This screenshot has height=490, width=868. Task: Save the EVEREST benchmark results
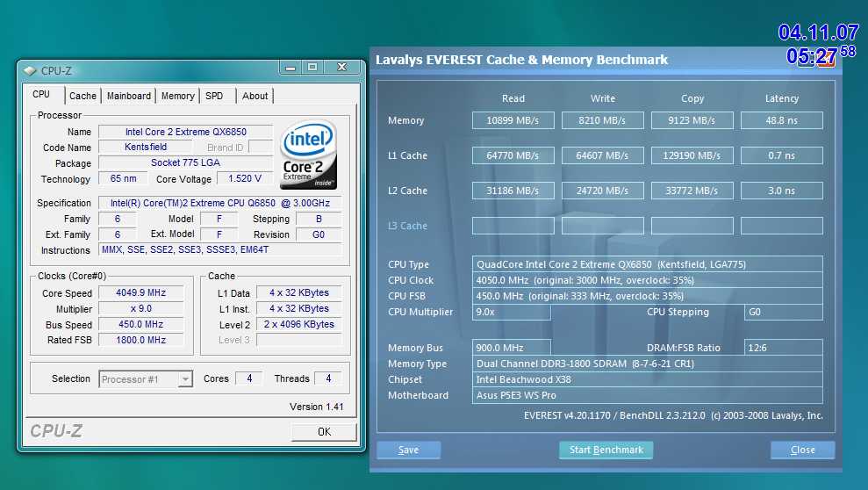coord(408,450)
